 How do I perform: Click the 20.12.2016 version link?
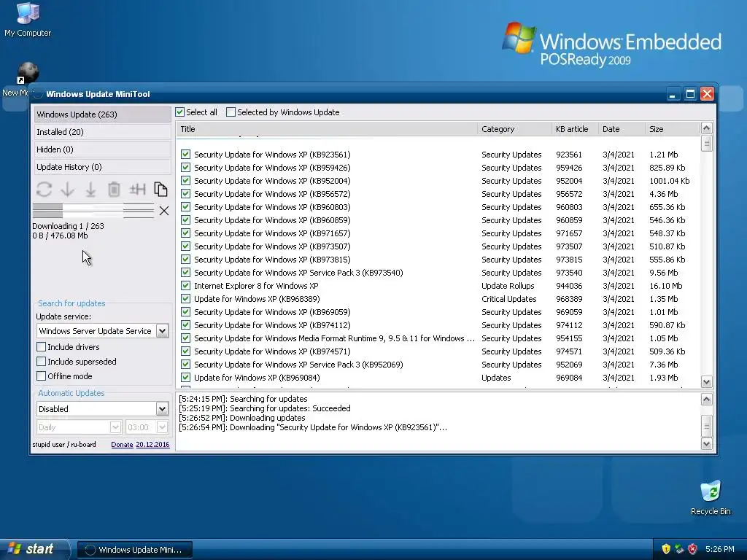[152, 444]
